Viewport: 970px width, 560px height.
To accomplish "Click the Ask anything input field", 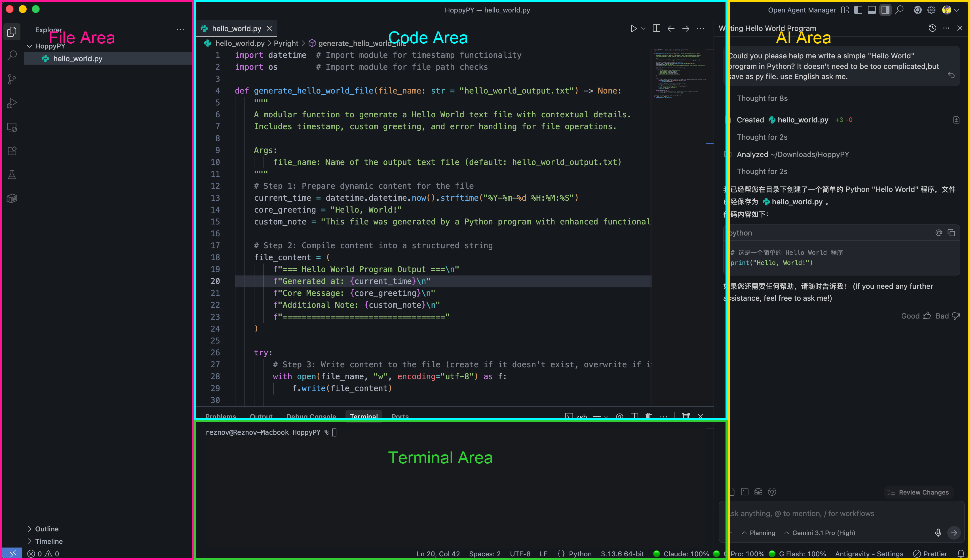I will [x=828, y=514].
